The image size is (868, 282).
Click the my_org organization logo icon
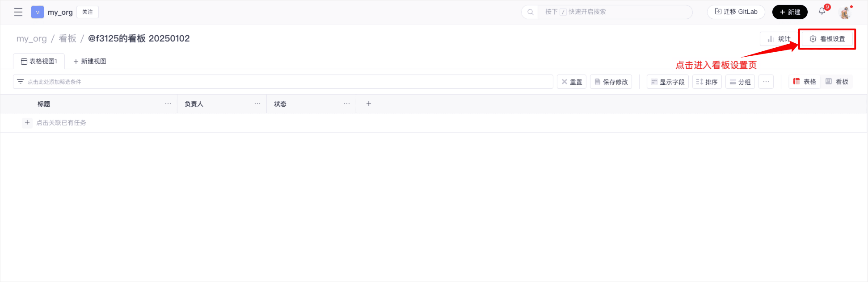coord(38,12)
